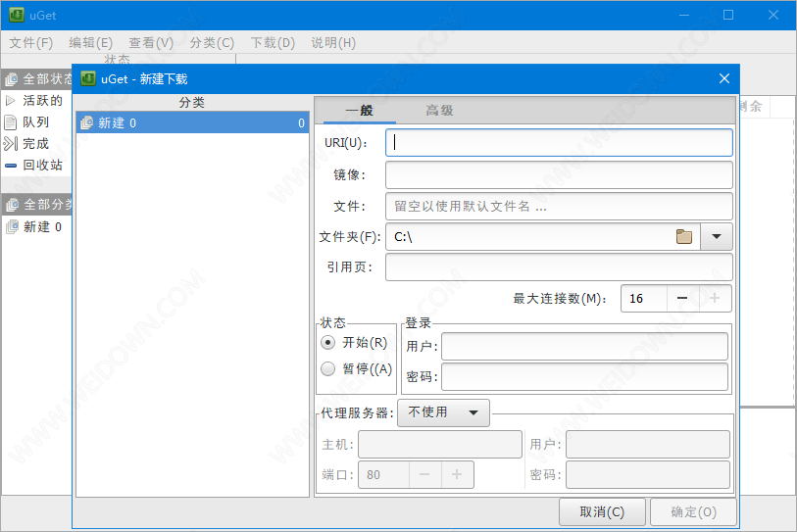The width and height of the screenshot is (797, 532).
Task: Click the 分类 column header in dialog
Action: click(193, 103)
